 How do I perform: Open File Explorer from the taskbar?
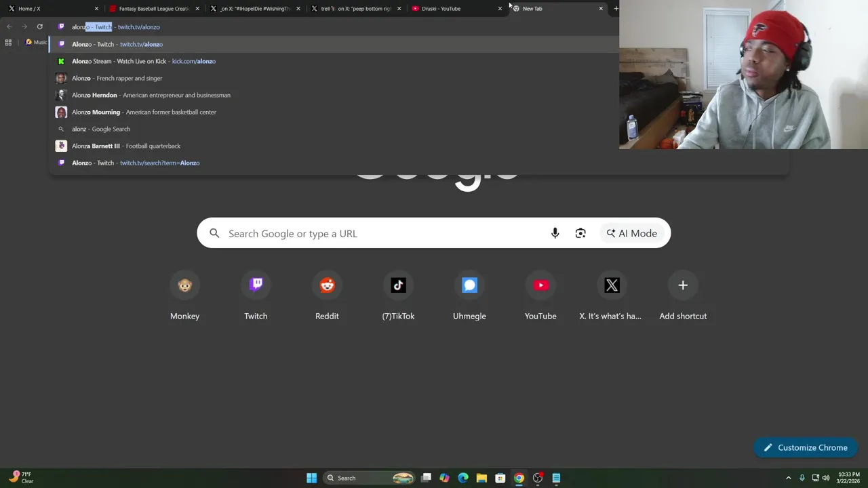tap(481, 478)
